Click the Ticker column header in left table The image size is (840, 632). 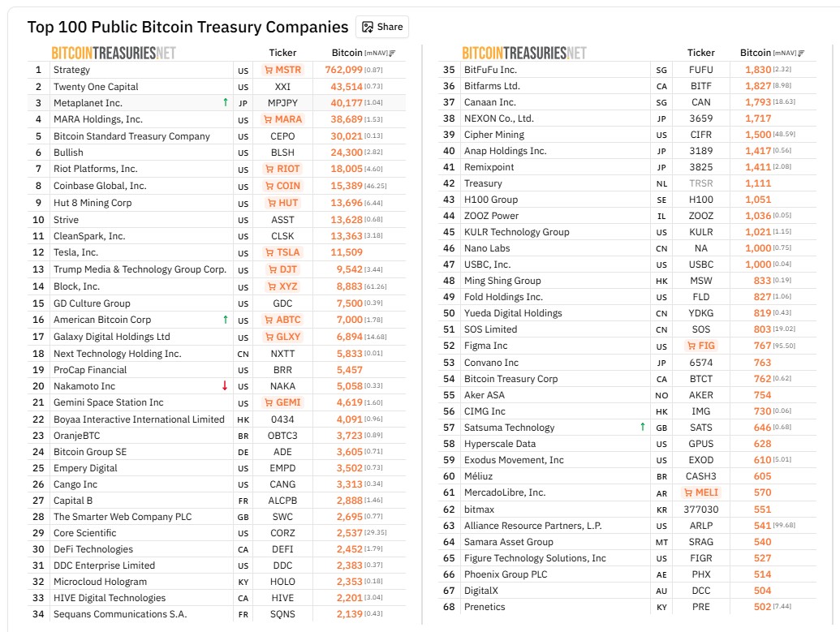tap(282, 53)
